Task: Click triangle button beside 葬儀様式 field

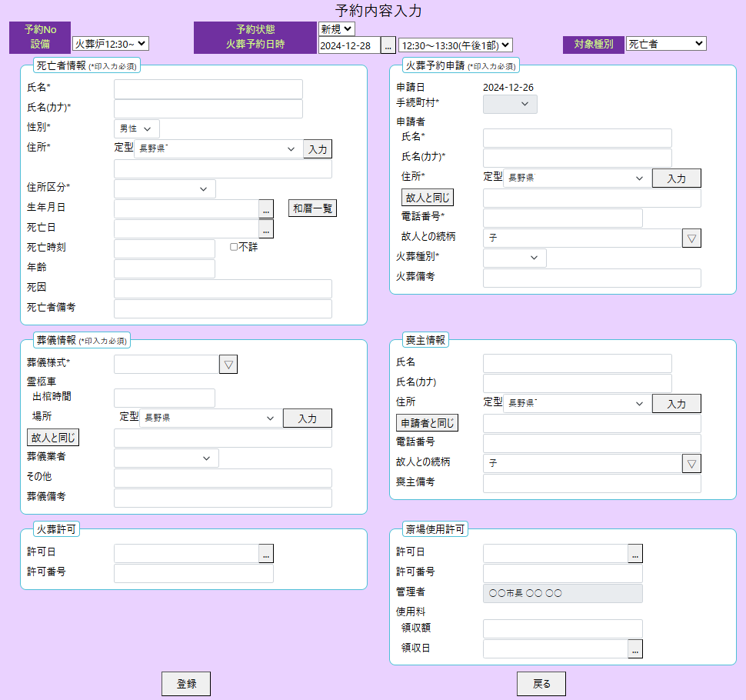Action: tap(228, 365)
